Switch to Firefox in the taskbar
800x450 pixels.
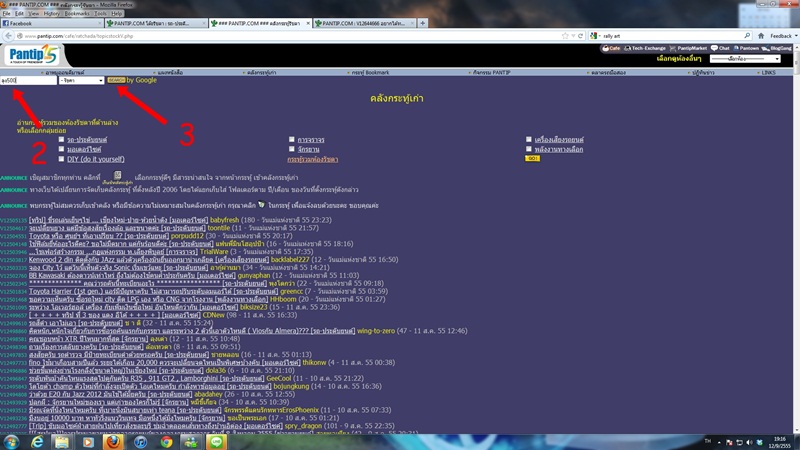point(113,442)
